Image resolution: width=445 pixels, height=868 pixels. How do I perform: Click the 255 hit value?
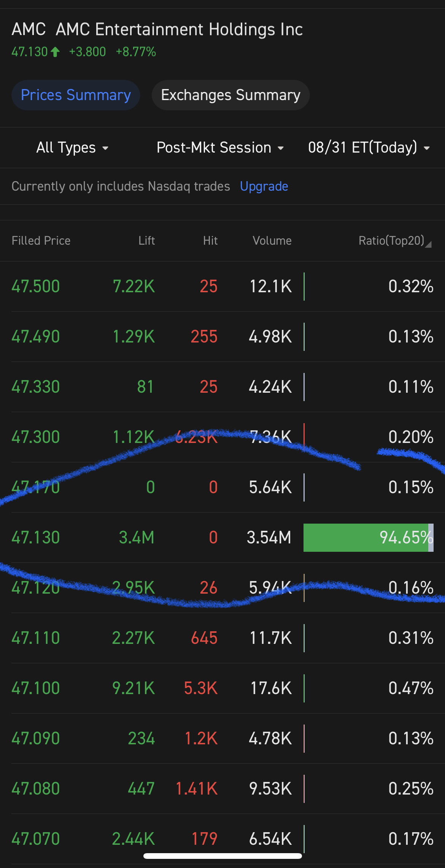(x=204, y=337)
